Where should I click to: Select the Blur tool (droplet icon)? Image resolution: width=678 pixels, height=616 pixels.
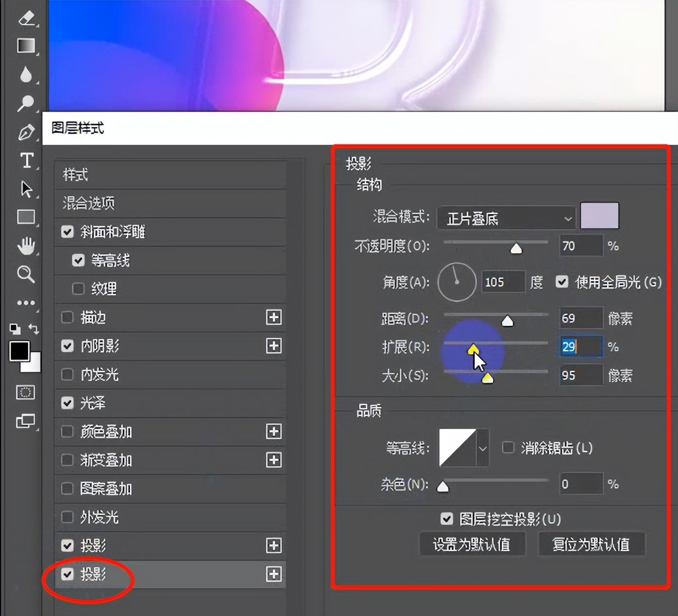pyautogui.click(x=26, y=74)
